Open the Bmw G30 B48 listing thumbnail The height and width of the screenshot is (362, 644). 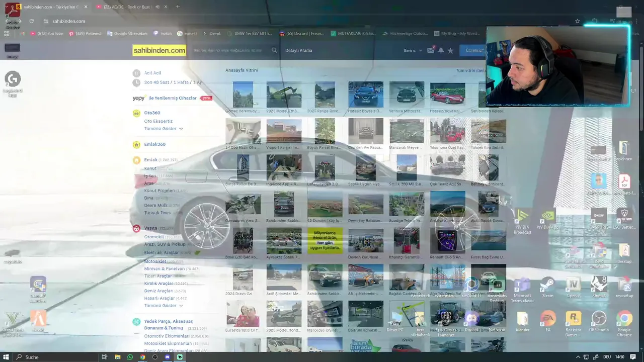point(243,240)
